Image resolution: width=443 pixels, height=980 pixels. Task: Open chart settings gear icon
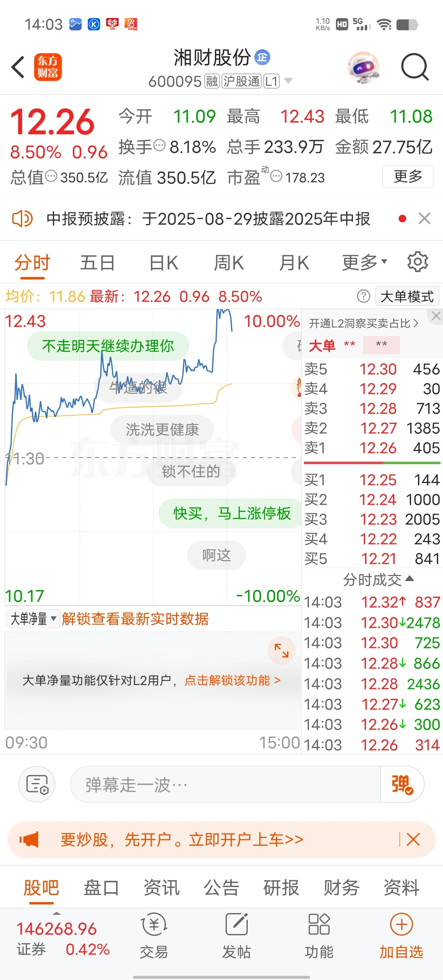418,262
